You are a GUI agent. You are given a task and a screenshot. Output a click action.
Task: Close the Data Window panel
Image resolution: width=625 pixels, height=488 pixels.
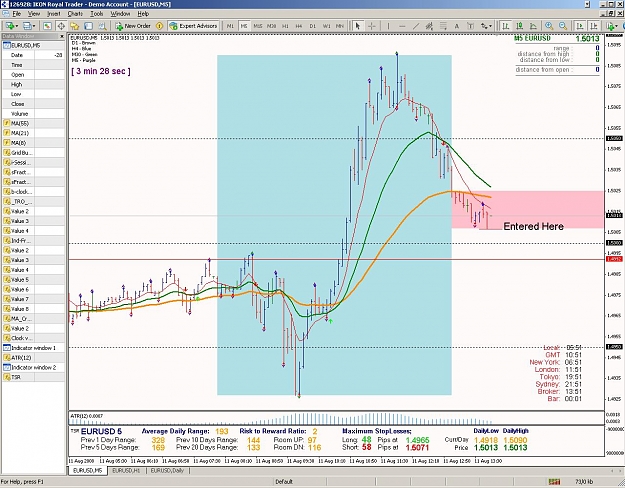click(62, 36)
